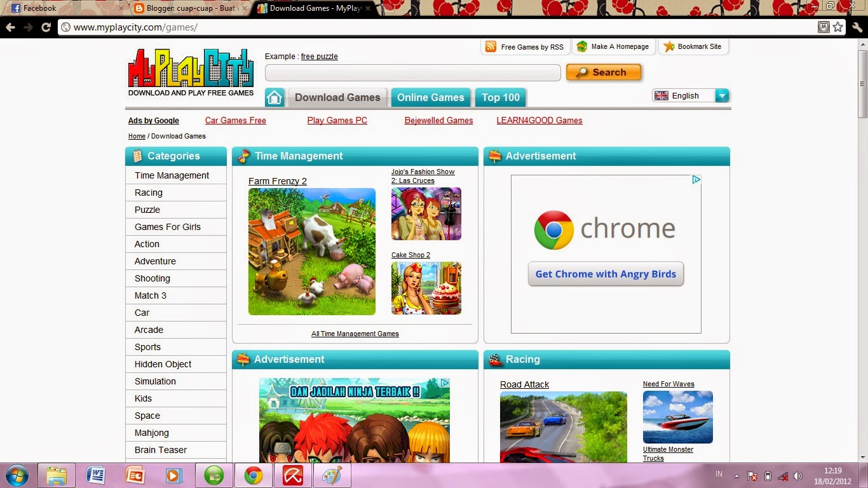Open All Time Management Games link
Screen dimensions: 868x488
pyautogui.click(x=355, y=334)
